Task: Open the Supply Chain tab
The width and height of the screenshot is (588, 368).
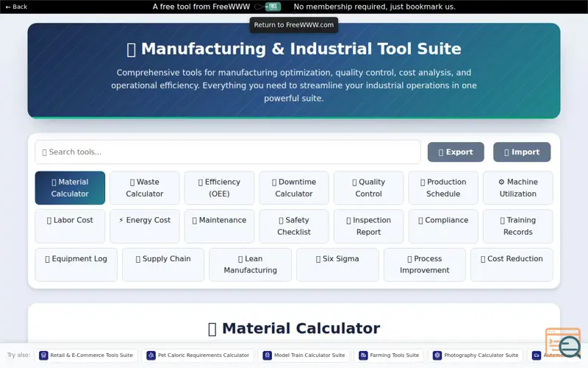Action: pyautogui.click(x=163, y=264)
